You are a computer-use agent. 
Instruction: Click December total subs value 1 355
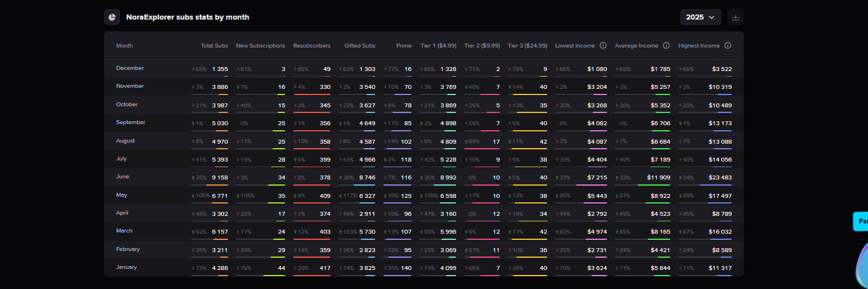(220, 69)
